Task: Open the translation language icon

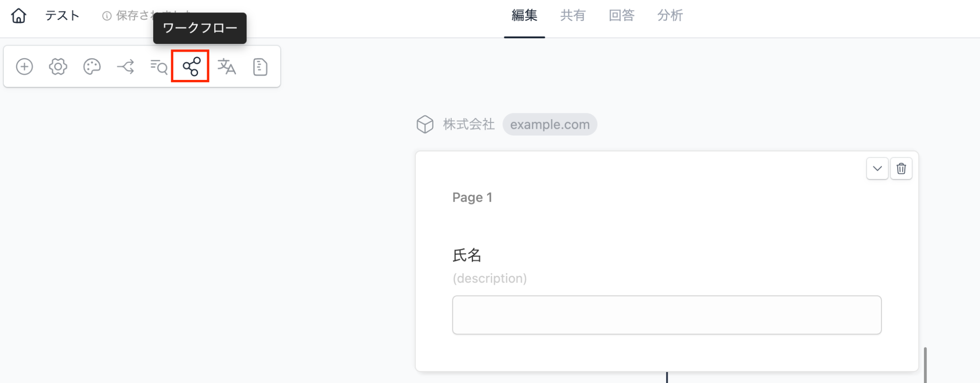Action: click(x=226, y=67)
